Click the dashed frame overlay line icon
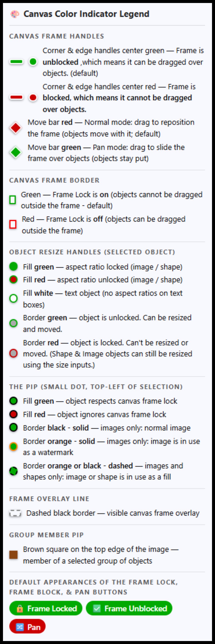Viewport: 215px width, 644px height. coord(15,513)
